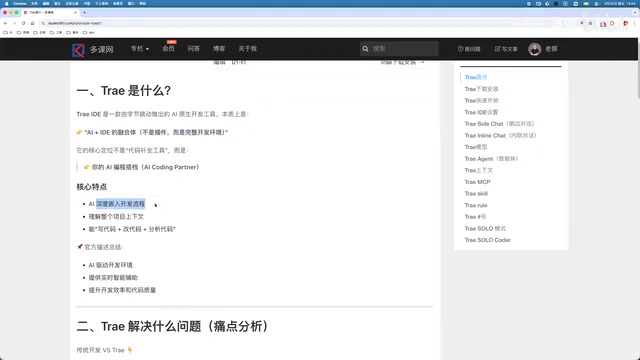Open Trae下载安装 in sidebar contents
Screen dimensions: 640x360
pyautogui.click(x=481, y=89)
